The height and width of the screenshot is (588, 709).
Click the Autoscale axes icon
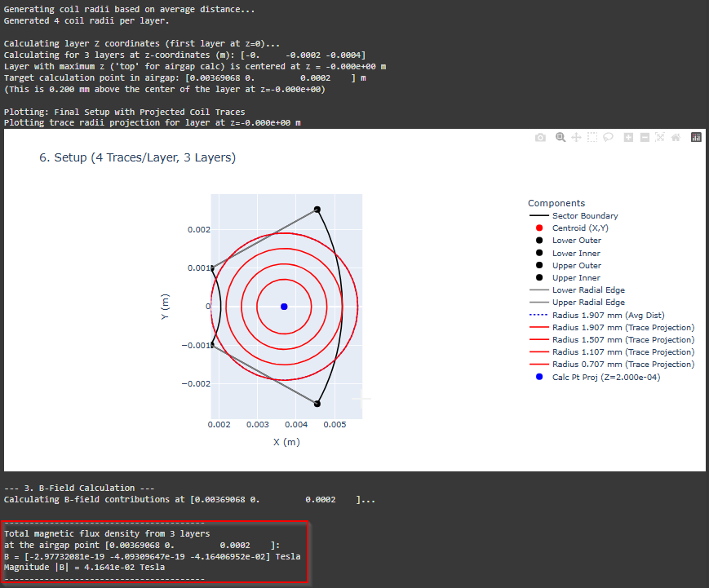coord(660,137)
